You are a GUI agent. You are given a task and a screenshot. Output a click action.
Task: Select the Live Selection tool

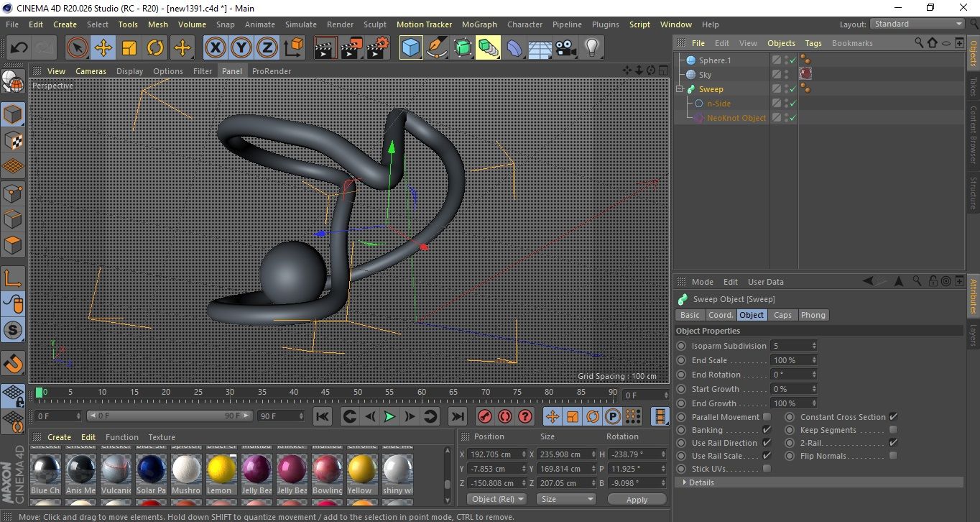tap(77, 48)
